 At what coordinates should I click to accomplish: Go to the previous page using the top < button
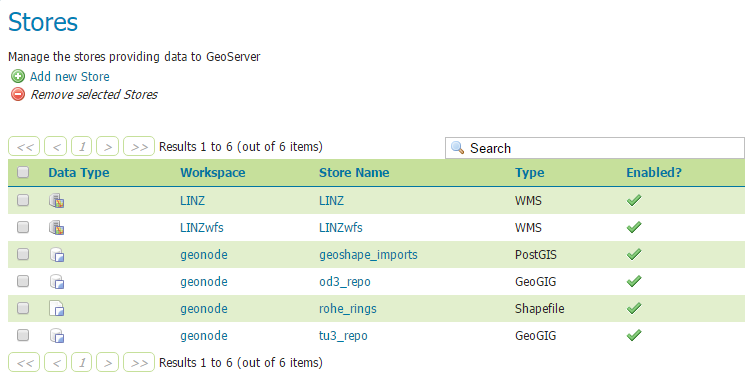click(x=55, y=147)
